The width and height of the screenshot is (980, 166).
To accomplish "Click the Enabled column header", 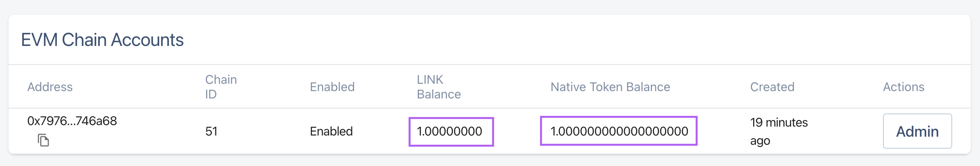I will [x=332, y=87].
